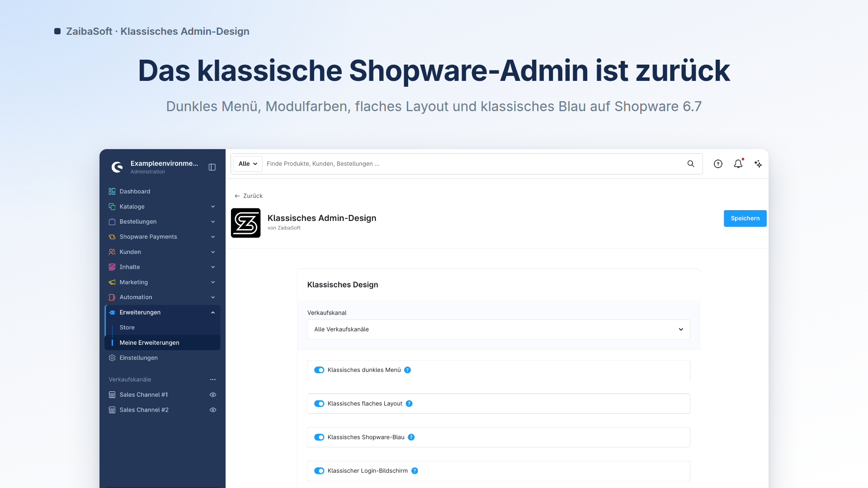
Task: Expand the Automation menu chevron
Action: [x=213, y=297]
